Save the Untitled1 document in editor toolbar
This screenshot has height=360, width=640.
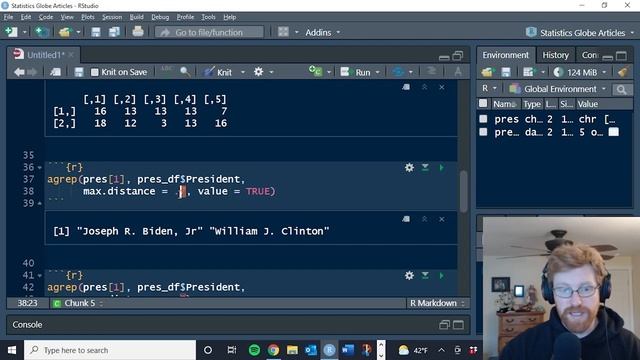pyautogui.click(x=79, y=72)
